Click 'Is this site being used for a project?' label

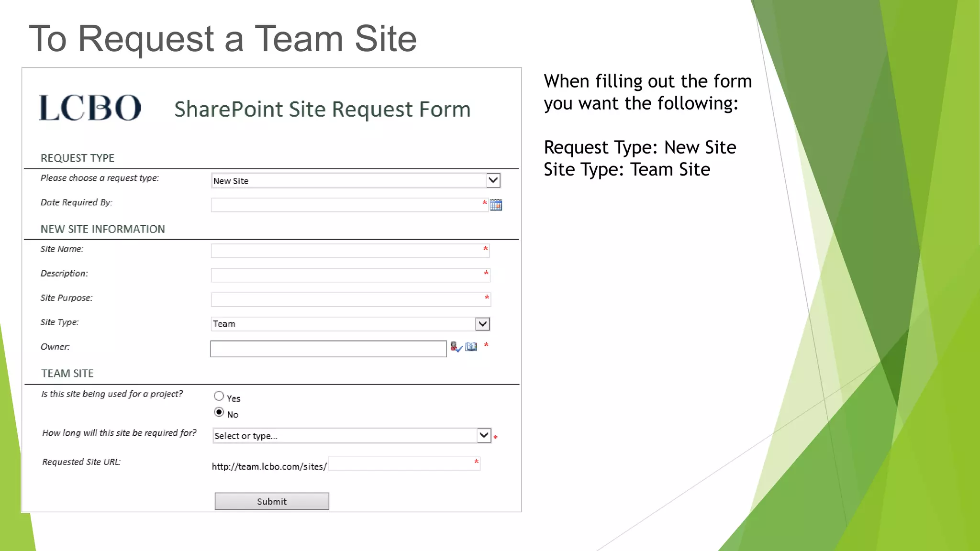112,394
